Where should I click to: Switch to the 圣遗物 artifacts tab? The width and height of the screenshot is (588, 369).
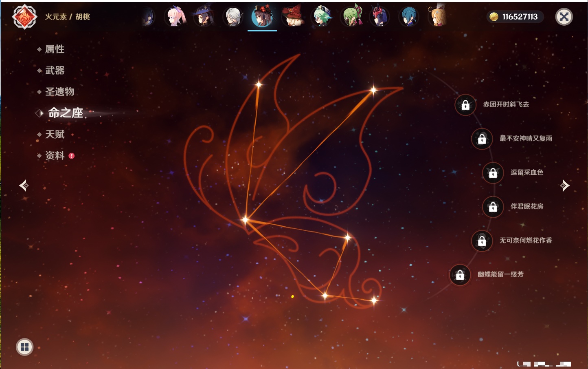click(x=59, y=92)
